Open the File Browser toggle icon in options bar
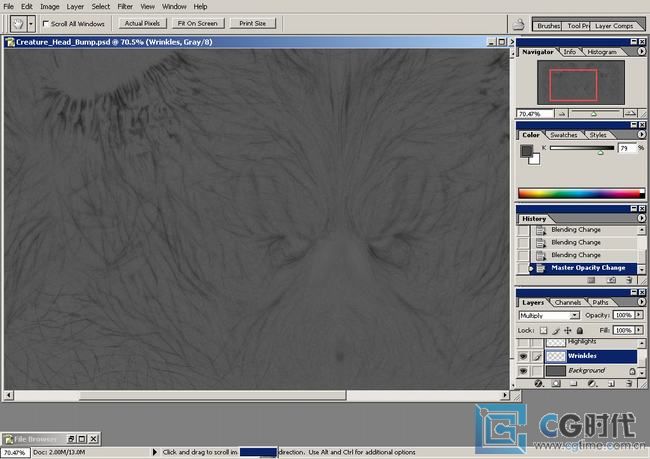The width and height of the screenshot is (650, 459). [518, 24]
